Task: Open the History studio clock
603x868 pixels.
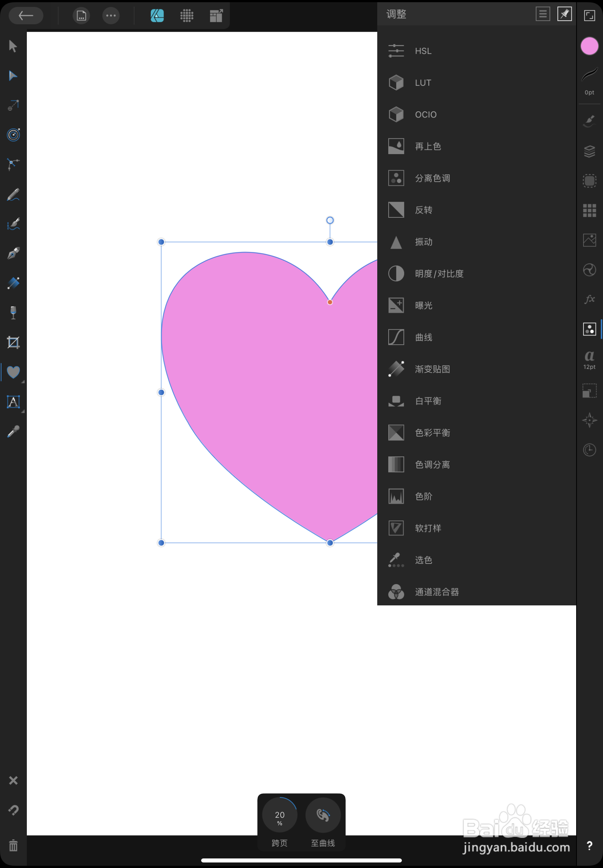Action: [x=589, y=450]
